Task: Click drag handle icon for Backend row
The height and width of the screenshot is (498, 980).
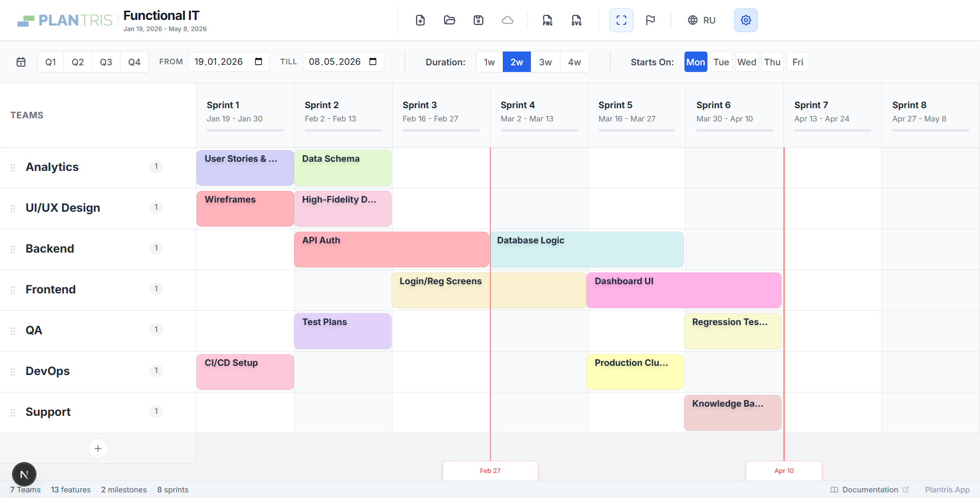Action: click(x=13, y=249)
